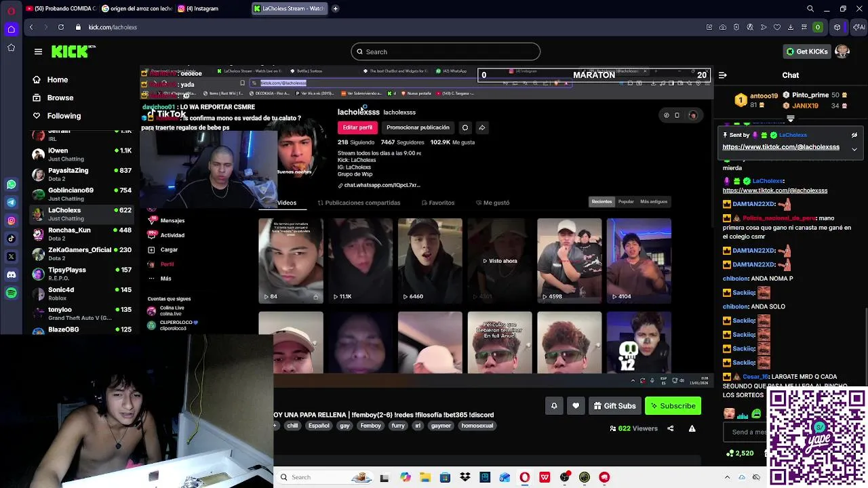Open TikTok in the Opera sidebar
Screen dimensions: 868x488
[x=11, y=239]
